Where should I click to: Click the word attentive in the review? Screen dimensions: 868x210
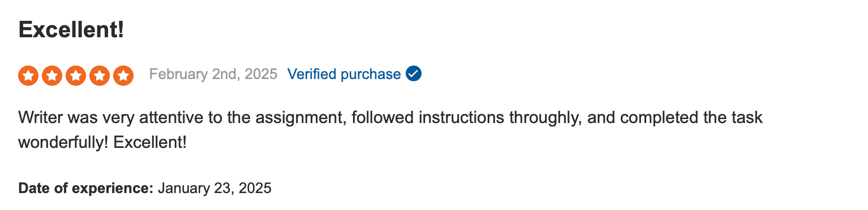(x=171, y=117)
